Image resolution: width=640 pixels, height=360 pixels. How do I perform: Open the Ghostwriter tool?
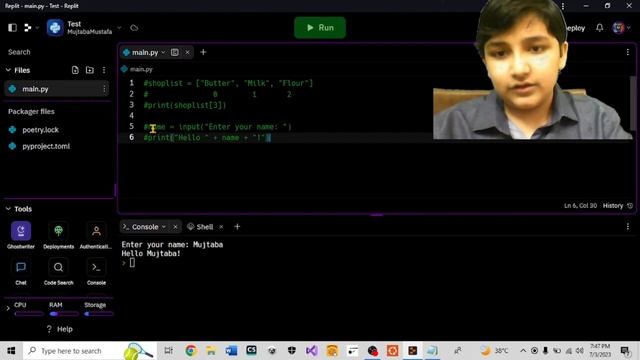click(21, 235)
